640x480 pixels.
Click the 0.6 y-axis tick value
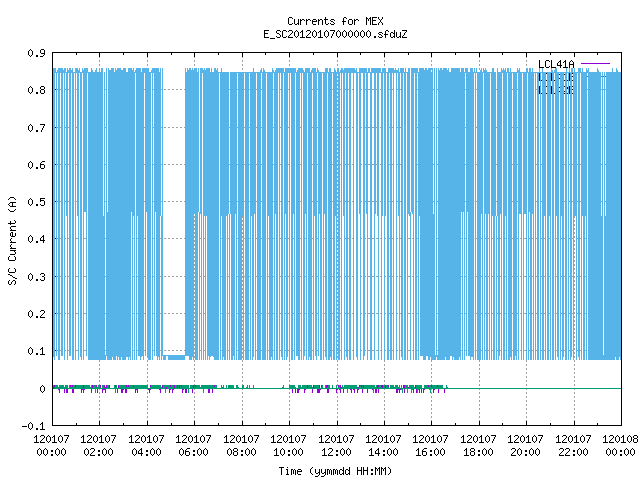coord(36,165)
